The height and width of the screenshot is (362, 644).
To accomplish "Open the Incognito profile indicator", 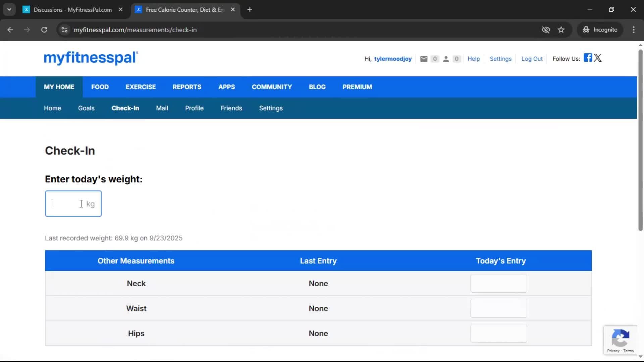I will tap(600, 29).
